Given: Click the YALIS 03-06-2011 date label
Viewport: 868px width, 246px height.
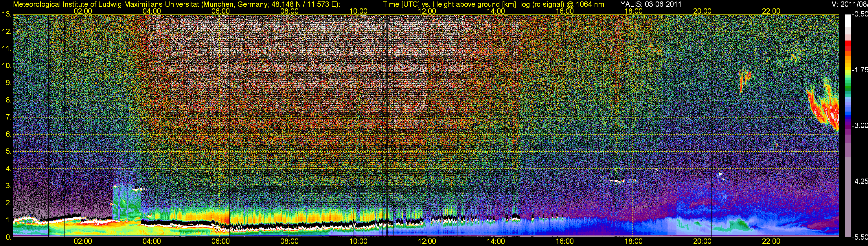Looking at the screenshot, I should (x=651, y=4).
